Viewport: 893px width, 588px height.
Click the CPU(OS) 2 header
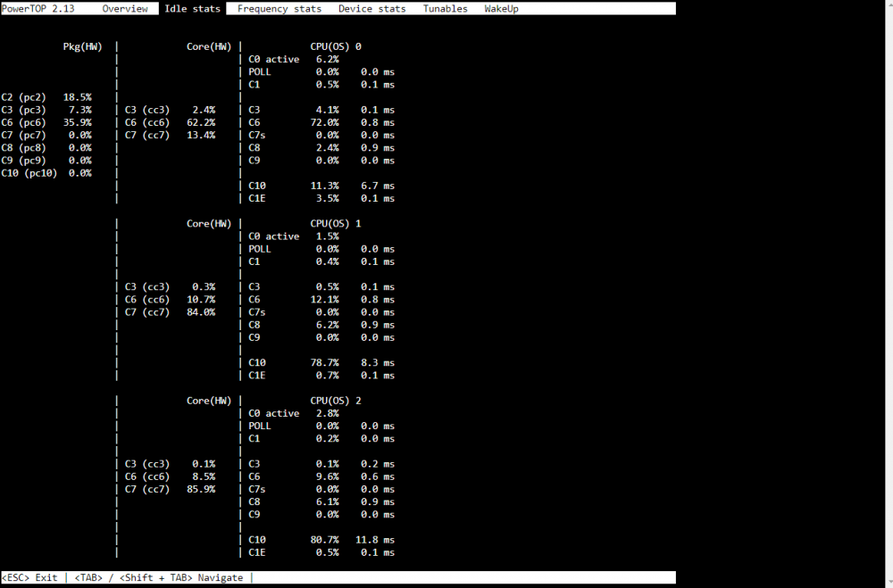tap(336, 401)
